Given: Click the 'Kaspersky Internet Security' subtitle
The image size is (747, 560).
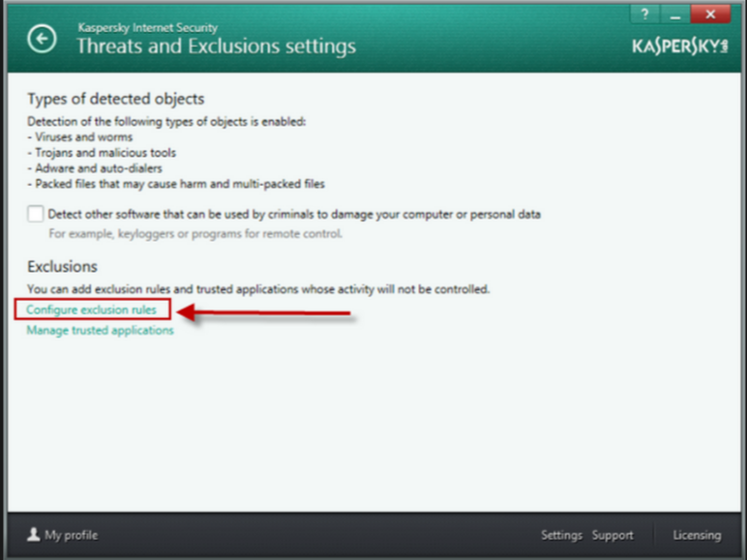Looking at the screenshot, I should point(148,28).
